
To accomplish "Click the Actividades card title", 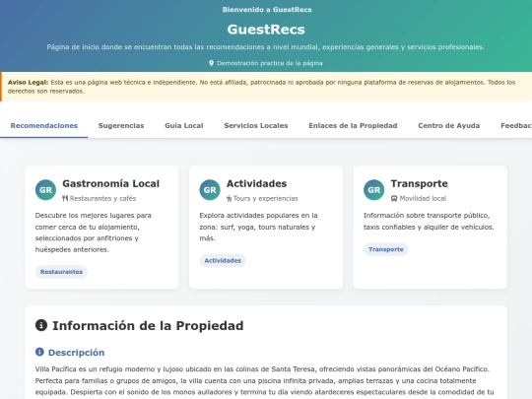I will (x=256, y=183).
